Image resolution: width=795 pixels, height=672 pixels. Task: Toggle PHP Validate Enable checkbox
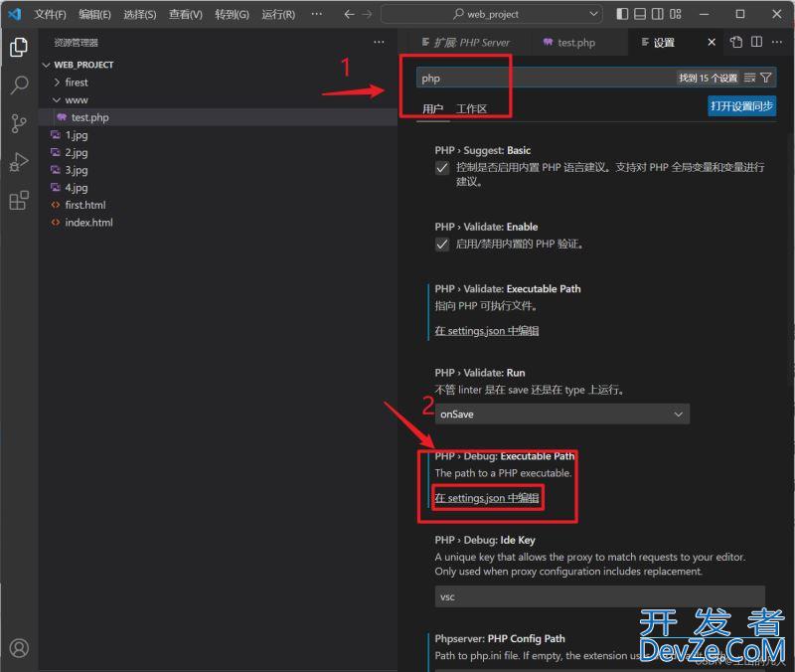coord(442,245)
